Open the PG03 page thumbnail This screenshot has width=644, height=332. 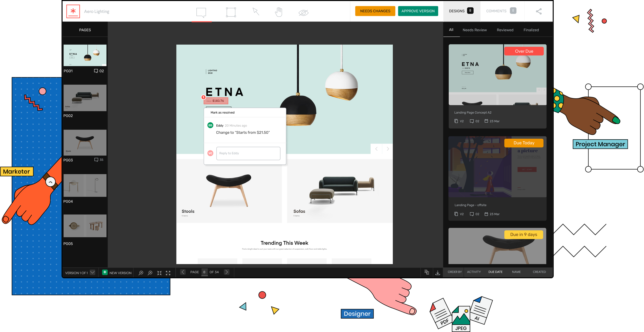pos(85,142)
